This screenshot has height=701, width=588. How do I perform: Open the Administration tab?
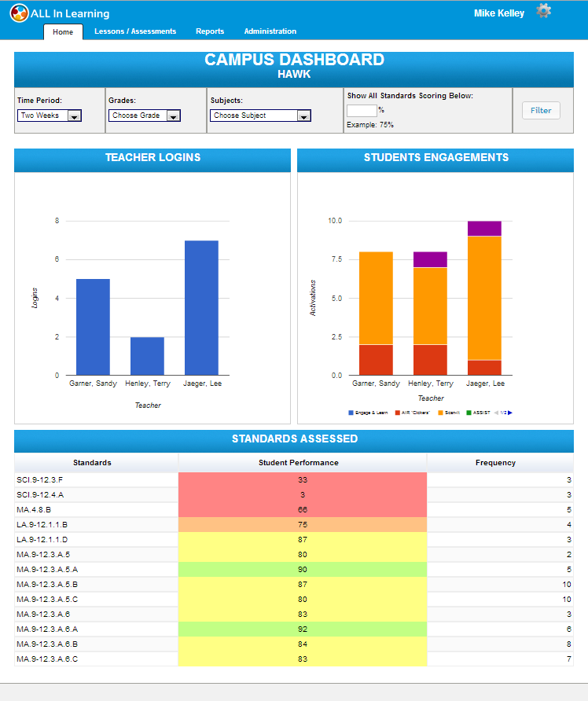point(270,31)
